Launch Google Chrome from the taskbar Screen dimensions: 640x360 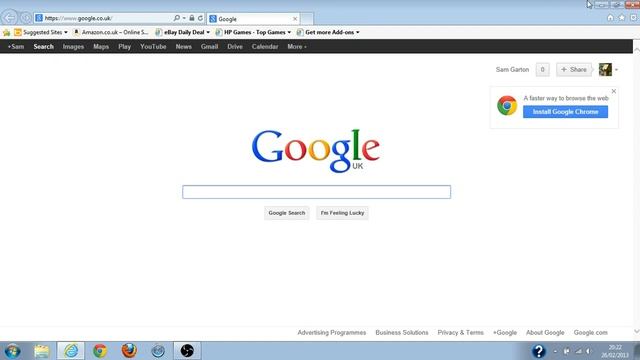[100, 351]
